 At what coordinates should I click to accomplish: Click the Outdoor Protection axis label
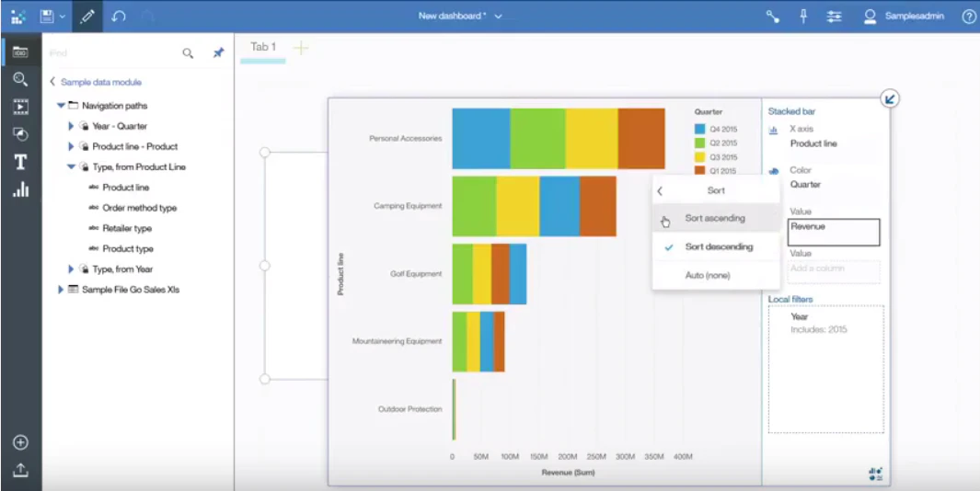(410, 409)
